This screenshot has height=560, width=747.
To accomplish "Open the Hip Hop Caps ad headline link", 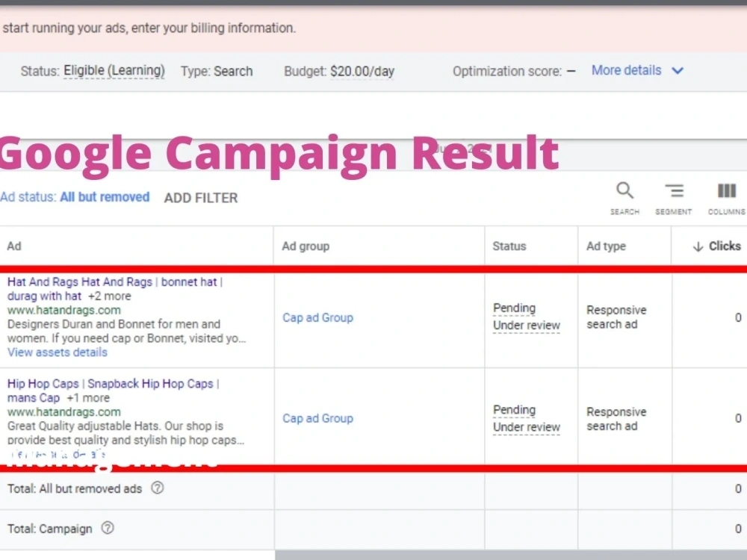I will [x=114, y=391].
